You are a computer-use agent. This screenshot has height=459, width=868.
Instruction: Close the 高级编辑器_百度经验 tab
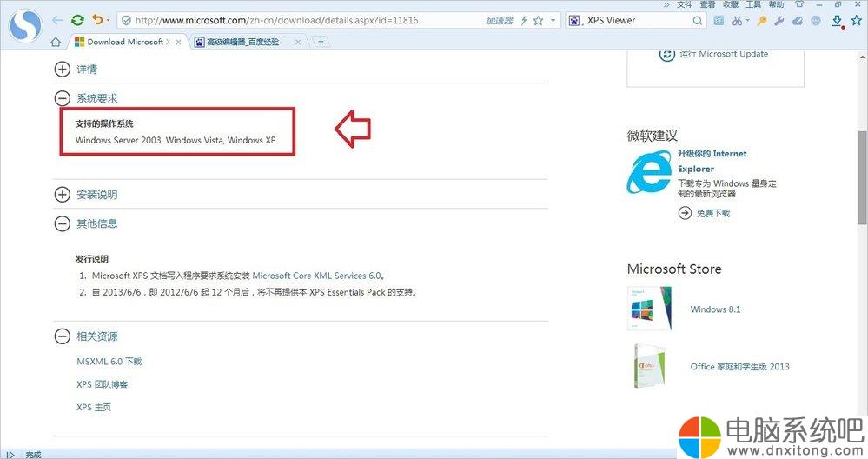(298, 42)
